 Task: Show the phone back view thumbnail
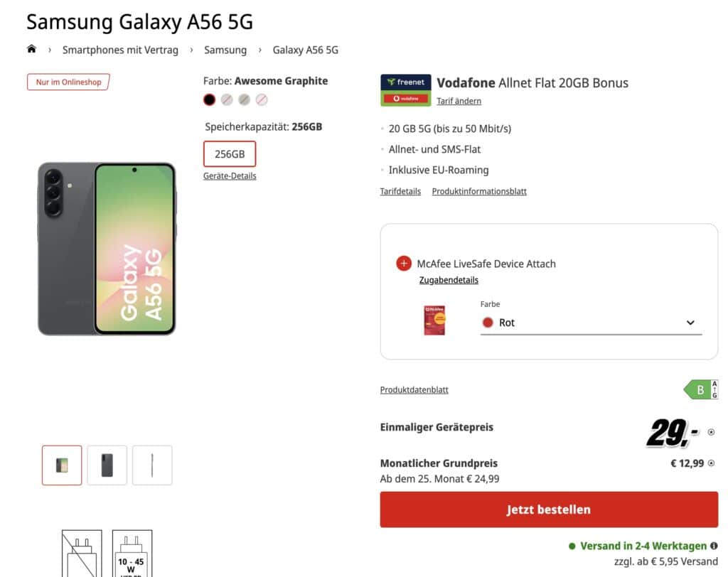click(107, 465)
